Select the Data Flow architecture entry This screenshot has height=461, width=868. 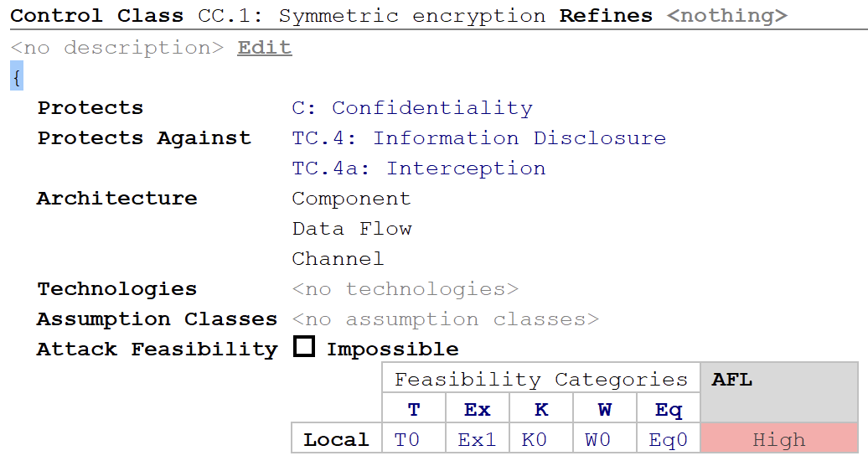coord(352,228)
